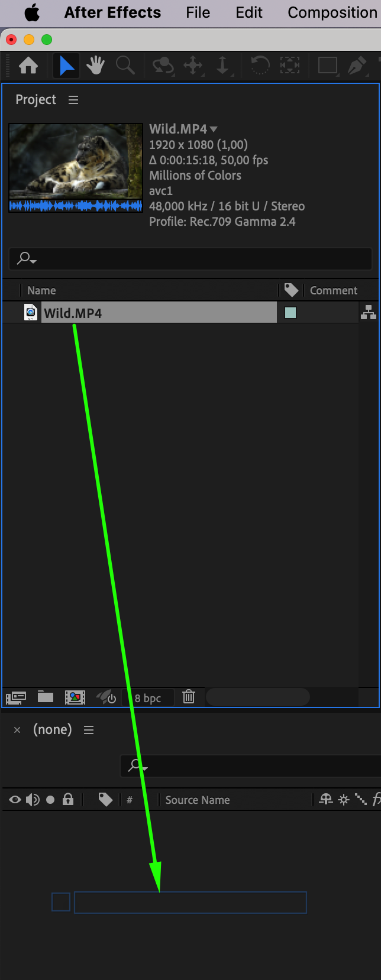
Task: Open the Composition menu
Action: pos(332,12)
